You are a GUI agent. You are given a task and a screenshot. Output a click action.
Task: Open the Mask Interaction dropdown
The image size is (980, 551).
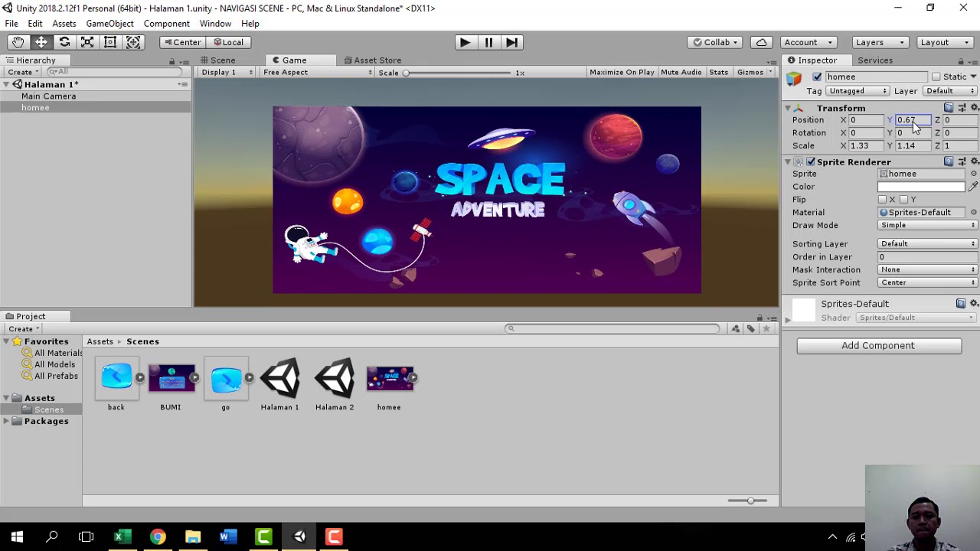[928, 270]
